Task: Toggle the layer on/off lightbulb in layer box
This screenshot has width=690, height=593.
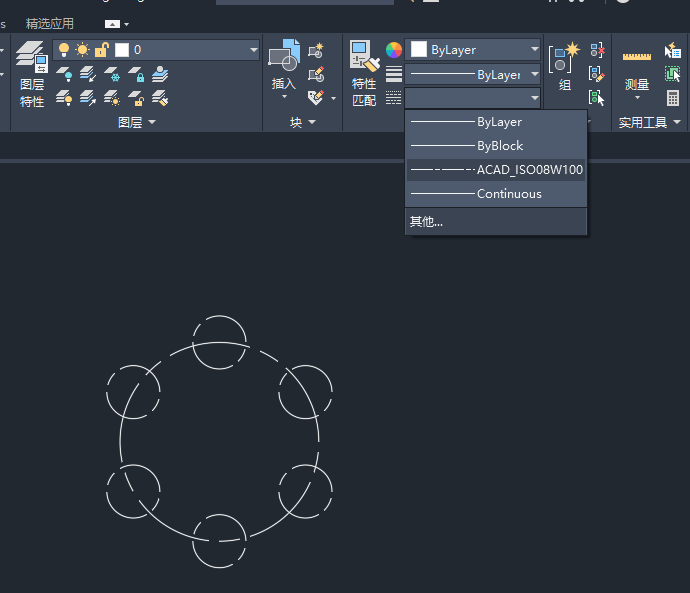Action: tap(65, 50)
